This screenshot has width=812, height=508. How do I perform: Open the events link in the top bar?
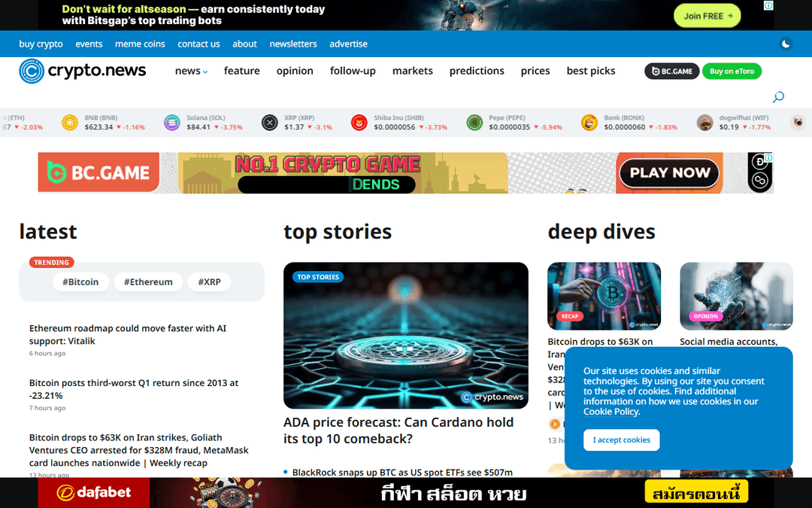[x=89, y=44]
